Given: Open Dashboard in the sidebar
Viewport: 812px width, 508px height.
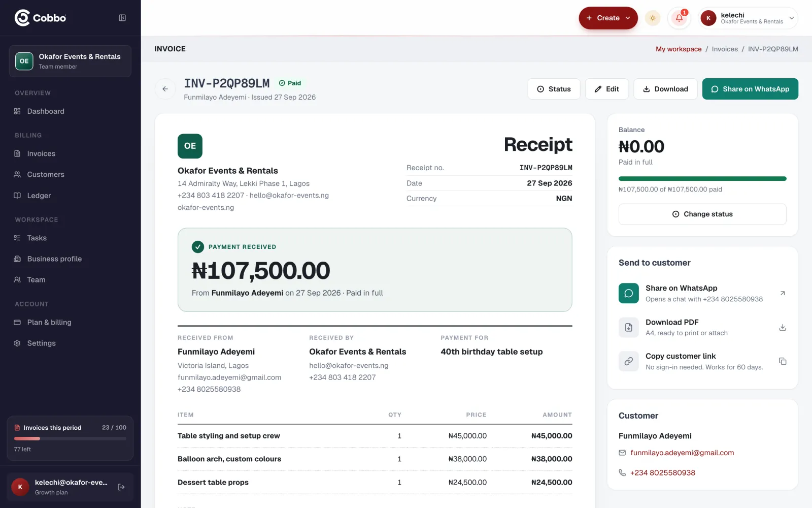Looking at the screenshot, I should click(70, 111).
